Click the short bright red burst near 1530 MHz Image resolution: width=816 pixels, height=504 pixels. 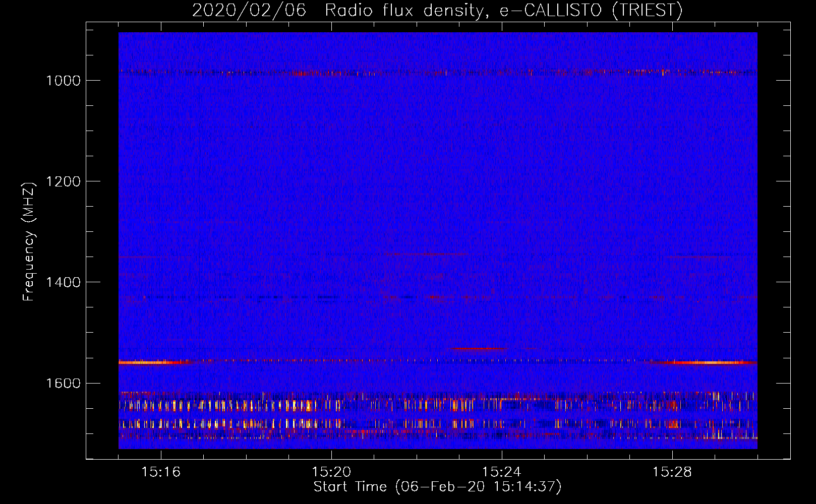pyautogui.click(x=477, y=348)
